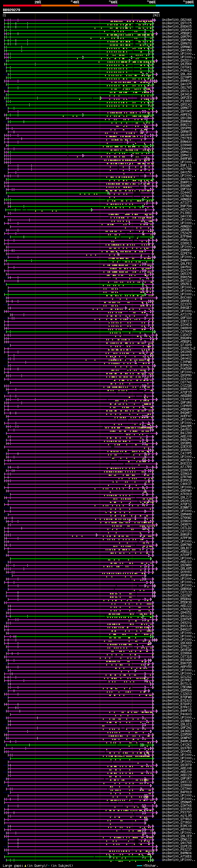Select UniRef100_P93797 label
197x868 pixels.
click(x=177, y=812)
